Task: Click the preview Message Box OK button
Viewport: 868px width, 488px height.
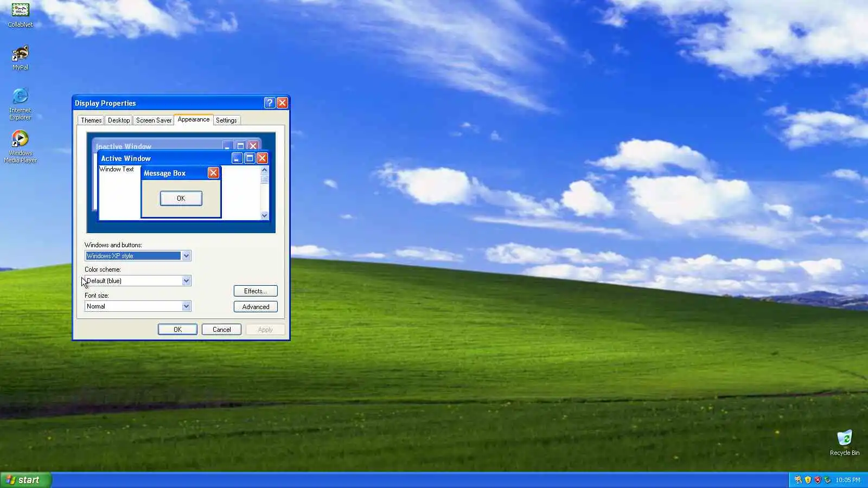Action: coord(181,198)
